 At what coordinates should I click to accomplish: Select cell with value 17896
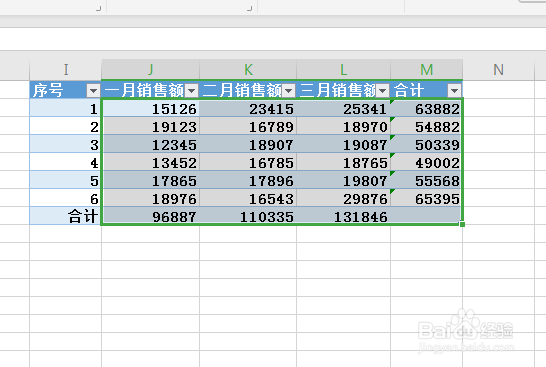(x=248, y=180)
